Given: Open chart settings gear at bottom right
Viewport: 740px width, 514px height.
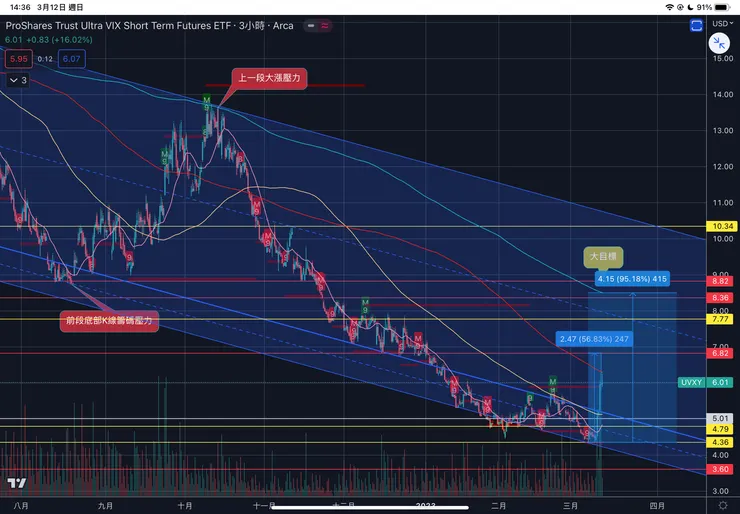Looking at the screenshot, I should click(723, 506).
